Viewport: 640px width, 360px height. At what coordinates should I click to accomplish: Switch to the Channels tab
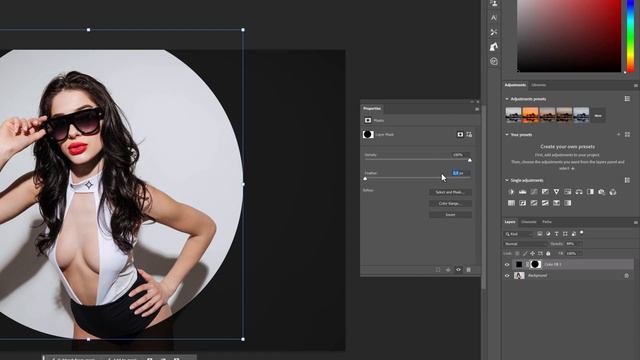[529, 222]
